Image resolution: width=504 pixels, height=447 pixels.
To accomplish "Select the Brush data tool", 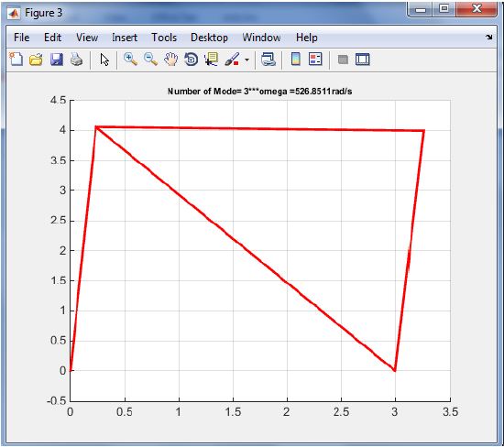I will click(x=232, y=60).
